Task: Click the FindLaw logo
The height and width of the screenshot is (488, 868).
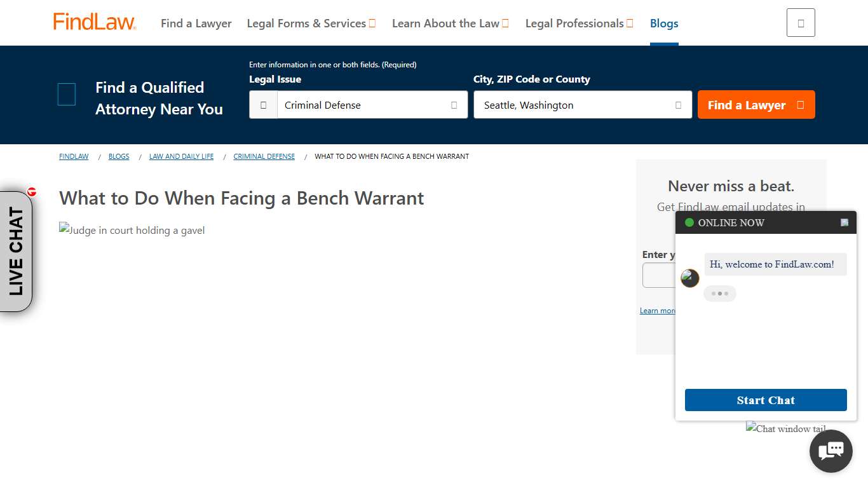Action: click(x=94, y=21)
